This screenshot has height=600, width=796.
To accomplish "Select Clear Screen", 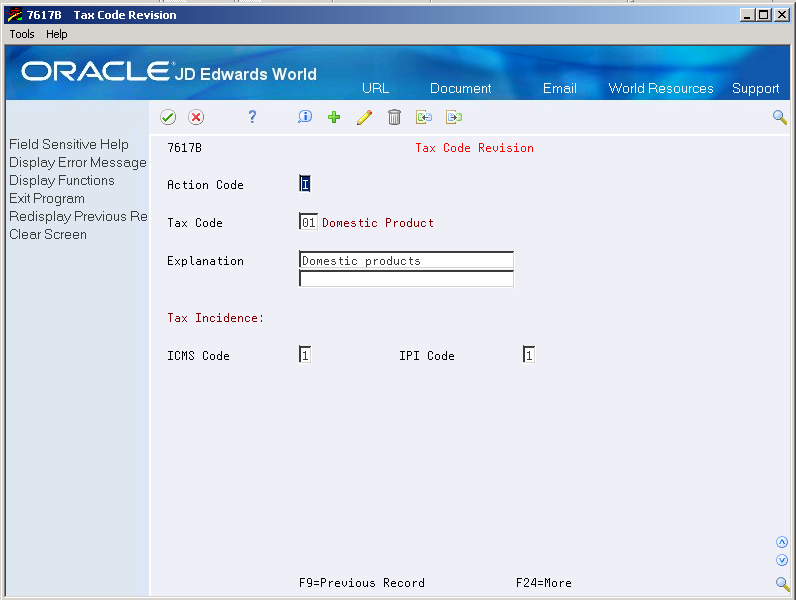I will tap(48, 235).
